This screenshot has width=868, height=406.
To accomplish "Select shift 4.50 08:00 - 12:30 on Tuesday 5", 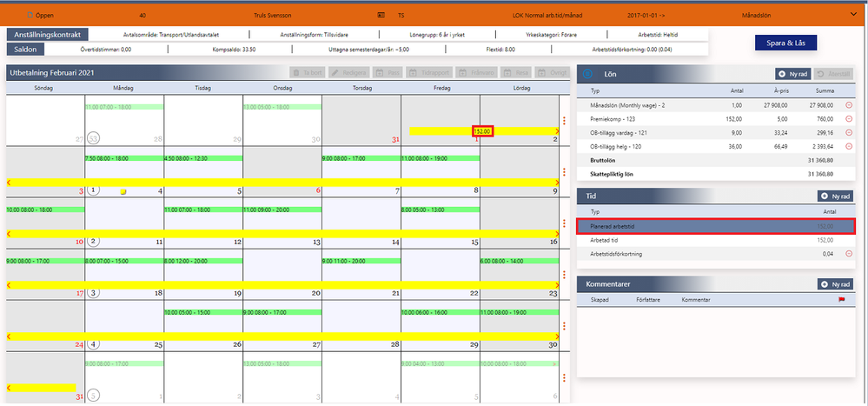I will (x=203, y=158).
